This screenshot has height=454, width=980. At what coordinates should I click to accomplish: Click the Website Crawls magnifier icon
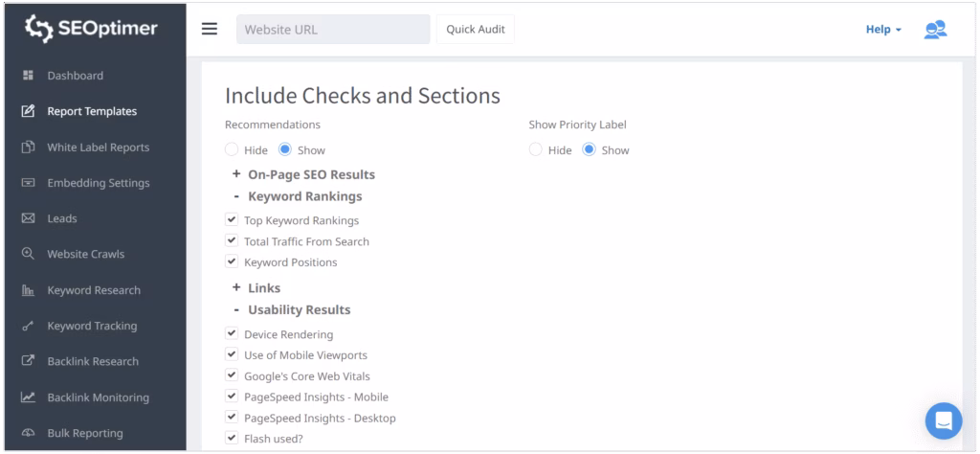point(28,255)
